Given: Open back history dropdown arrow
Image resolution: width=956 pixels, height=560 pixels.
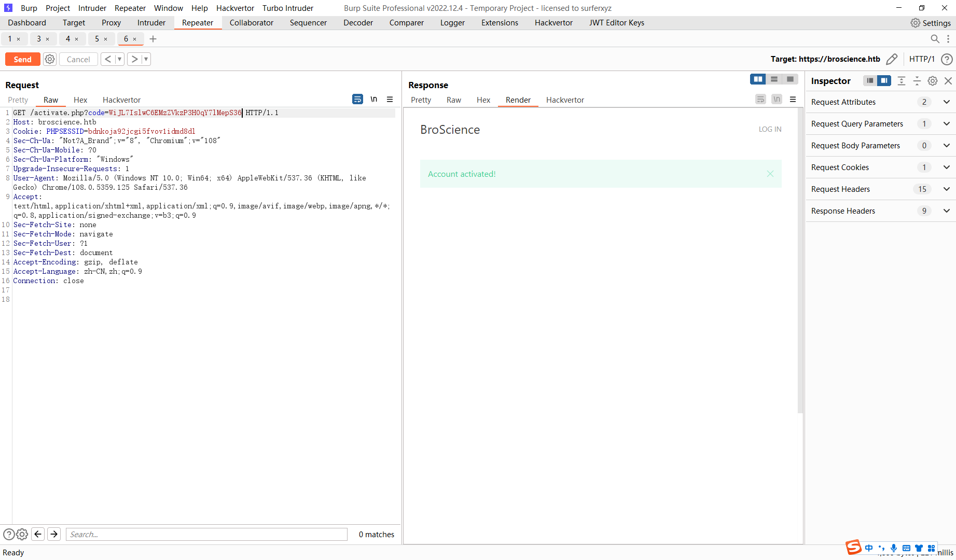Looking at the screenshot, I should pos(119,59).
